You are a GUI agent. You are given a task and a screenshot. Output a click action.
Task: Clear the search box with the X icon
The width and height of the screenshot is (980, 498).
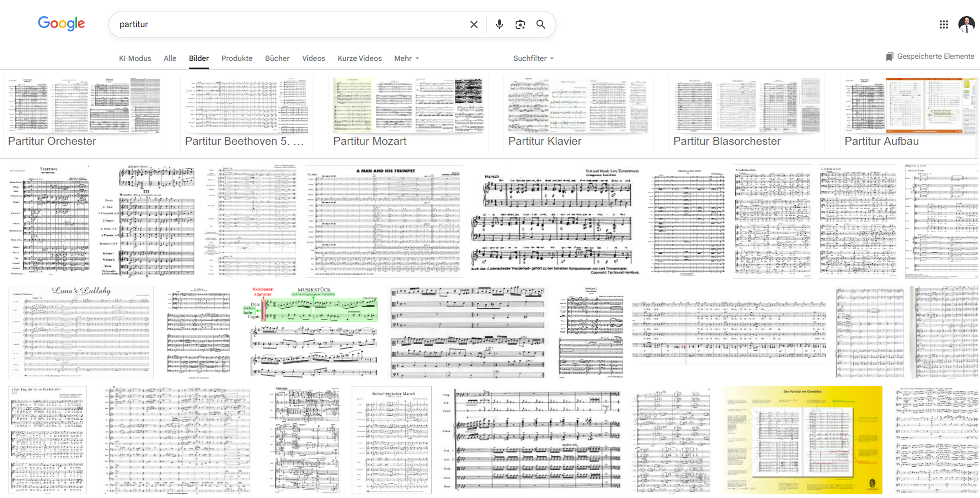click(x=474, y=24)
